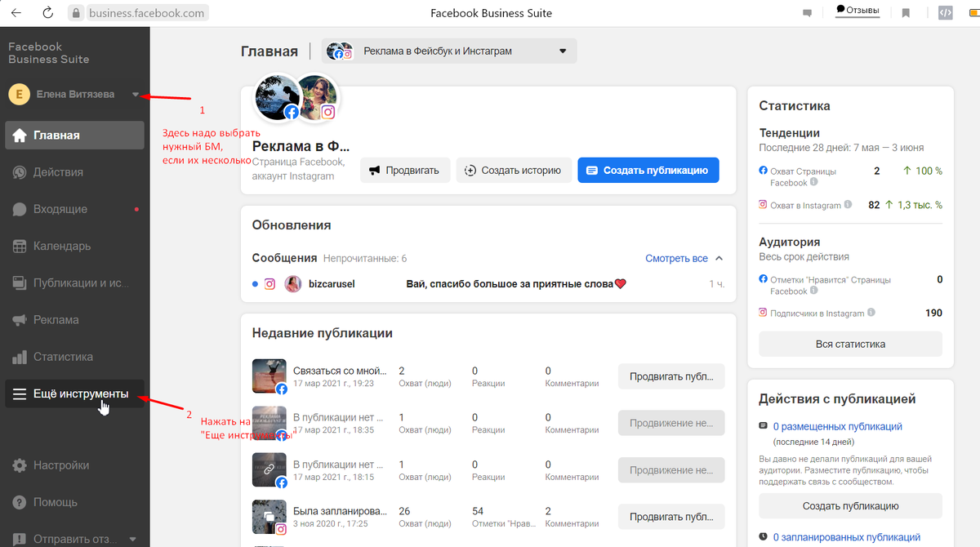Viewport: 980px width, 547px height.
Task: Open post thumbnail dated 17 мар 18:35
Action: click(x=269, y=422)
